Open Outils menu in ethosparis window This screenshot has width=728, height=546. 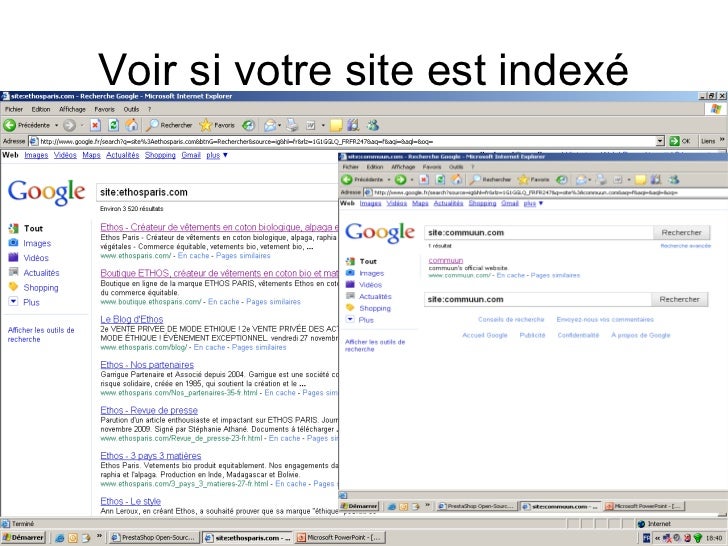(x=131, y=110)
